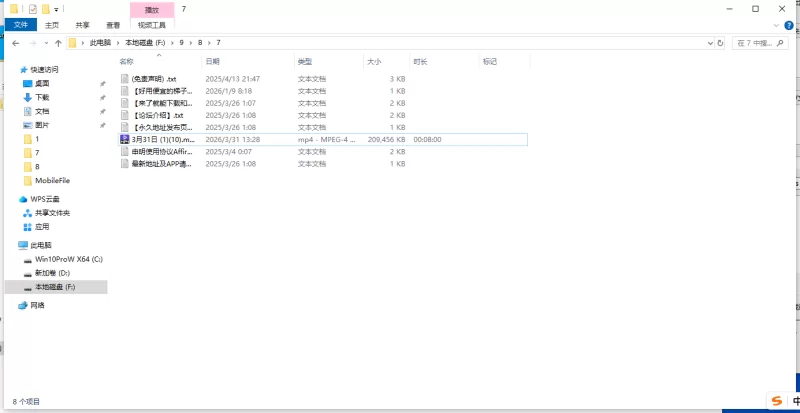
Task: Click the back navigation arrow
Action: (15, 43)
